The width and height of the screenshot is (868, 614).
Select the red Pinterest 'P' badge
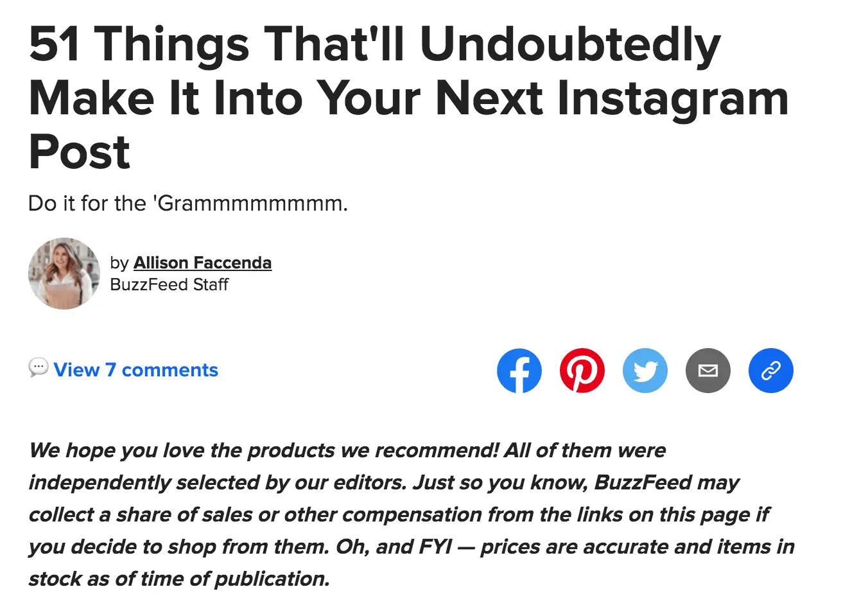pos(582,371)
